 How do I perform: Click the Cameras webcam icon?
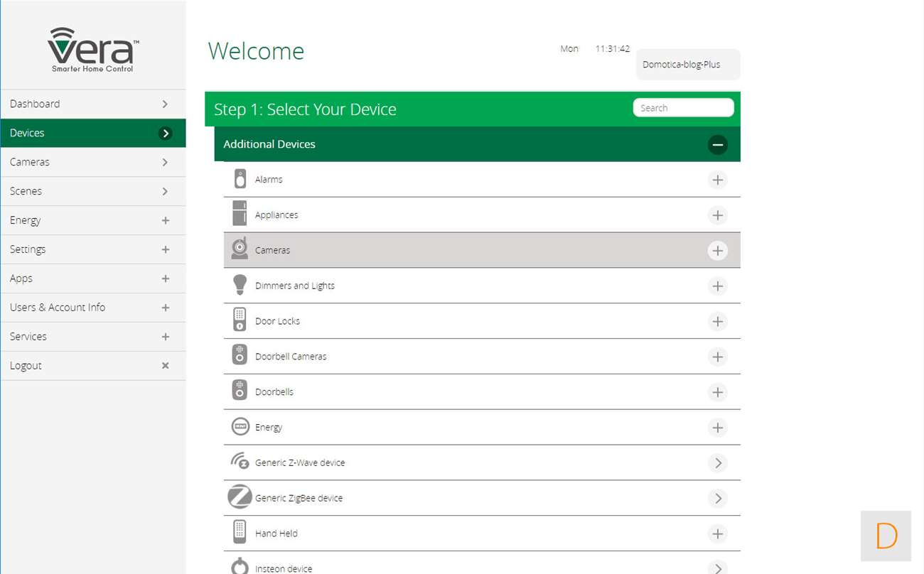tap(240, 249)
